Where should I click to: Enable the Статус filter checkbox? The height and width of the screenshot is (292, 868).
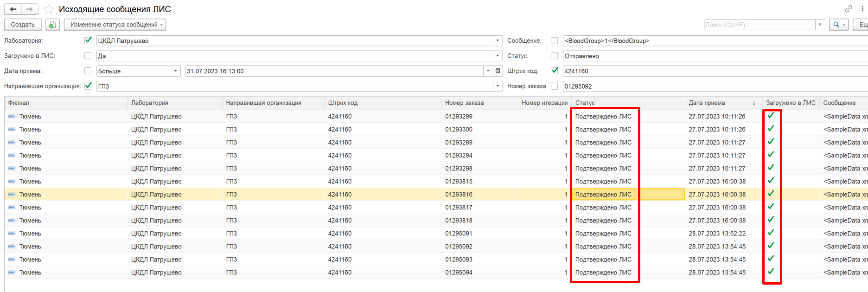point(554,56)
